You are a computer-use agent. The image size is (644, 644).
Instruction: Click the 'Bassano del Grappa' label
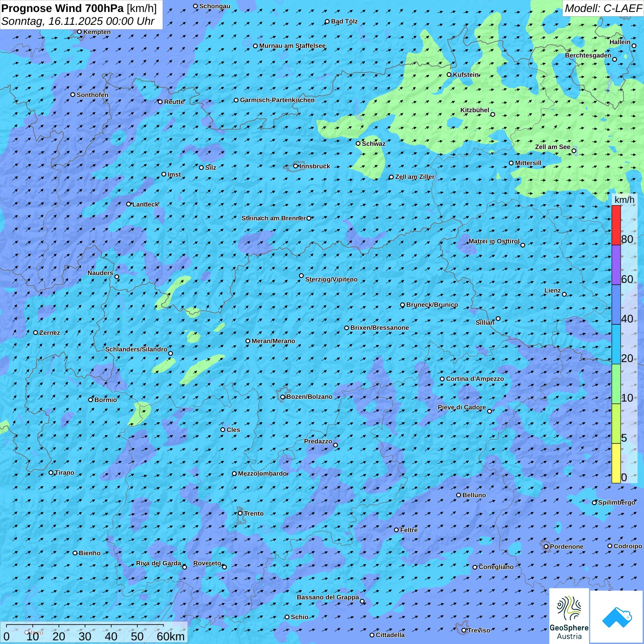click(x=328, y=597)
